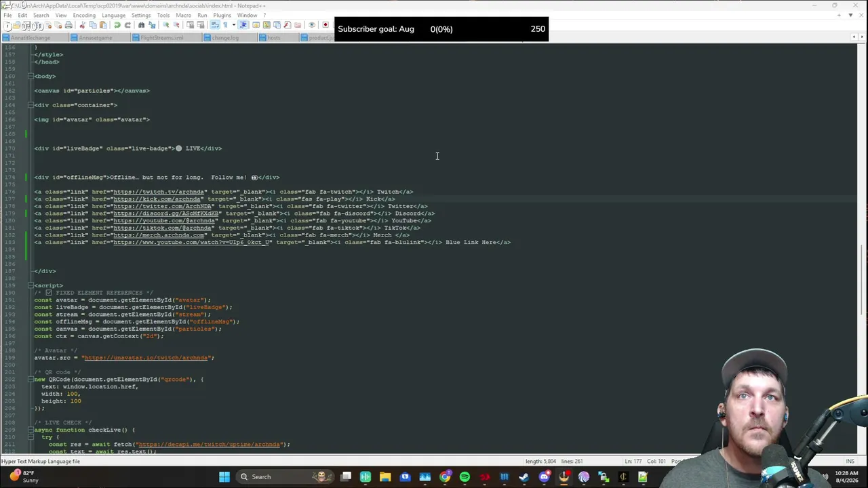This screenshot has height=488, width=868.
Task: Click the kick.com/archnda URL in code
Action: click(157, 199)
